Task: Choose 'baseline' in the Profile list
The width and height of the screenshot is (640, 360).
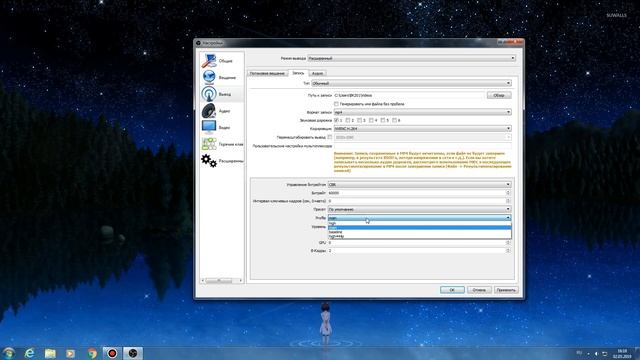Action: click(420, 232)
